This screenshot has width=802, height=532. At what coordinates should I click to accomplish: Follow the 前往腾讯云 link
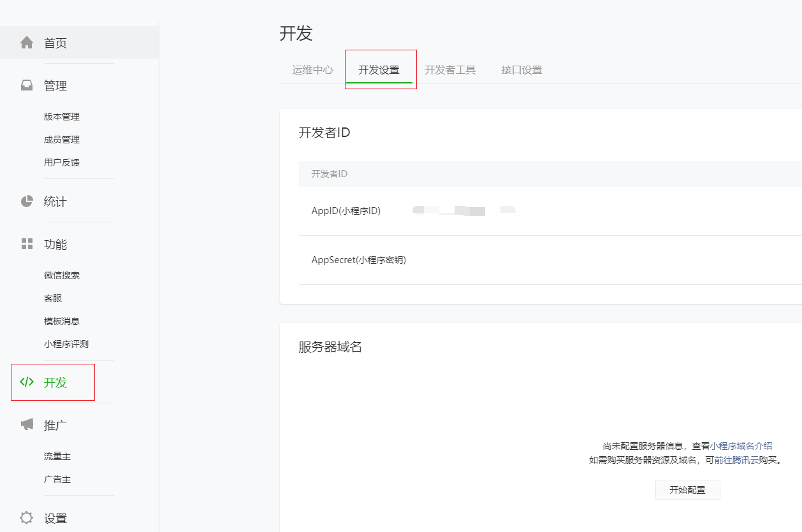tap(736, 460)
